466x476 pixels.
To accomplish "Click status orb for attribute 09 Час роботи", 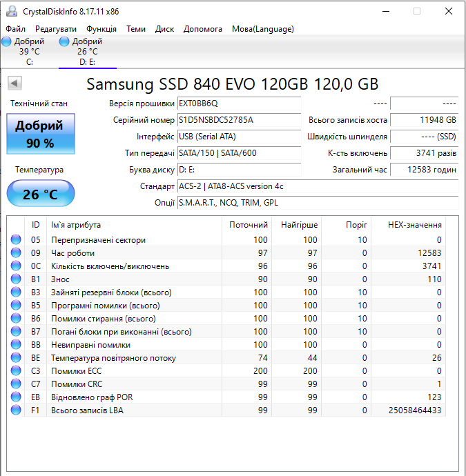I will click(x=16, y=252).
